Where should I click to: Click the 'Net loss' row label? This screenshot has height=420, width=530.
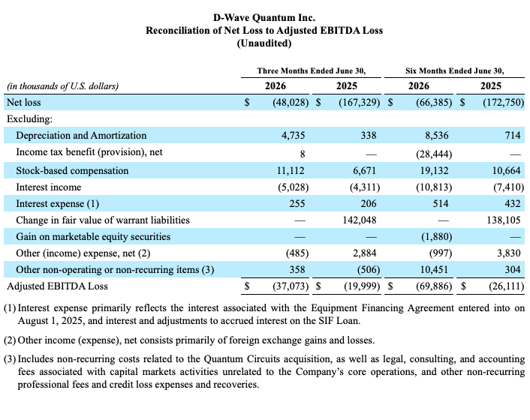pyautogui.click(x=24, y=102)
